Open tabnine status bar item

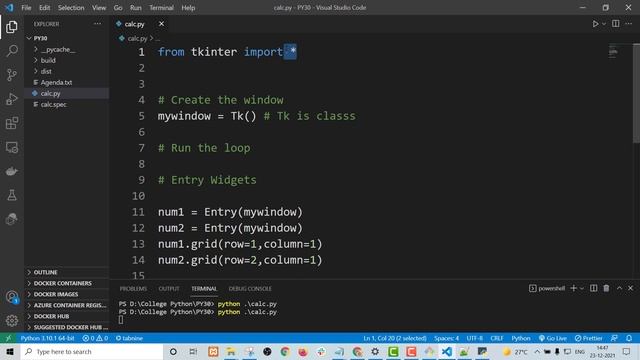(129, 338)
